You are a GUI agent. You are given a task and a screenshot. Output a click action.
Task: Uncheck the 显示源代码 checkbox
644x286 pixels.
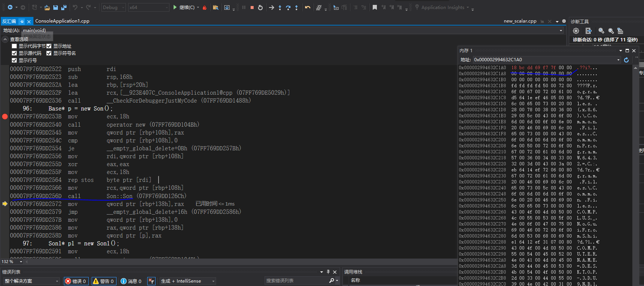tap(14, 53)
